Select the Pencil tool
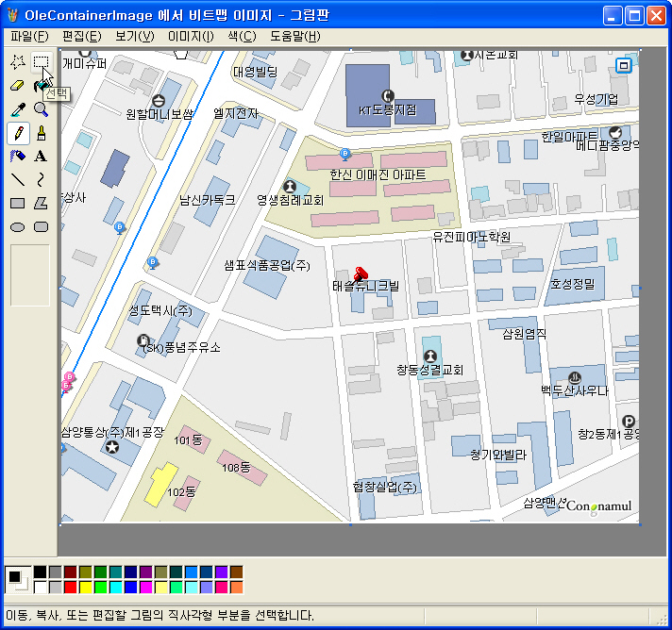672x630 pixels. point(19,133)
